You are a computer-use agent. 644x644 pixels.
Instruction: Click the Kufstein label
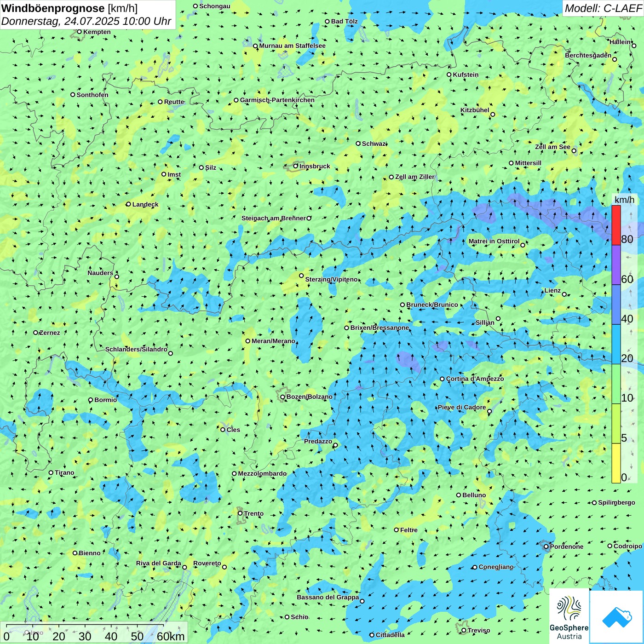tap(466, 75)
